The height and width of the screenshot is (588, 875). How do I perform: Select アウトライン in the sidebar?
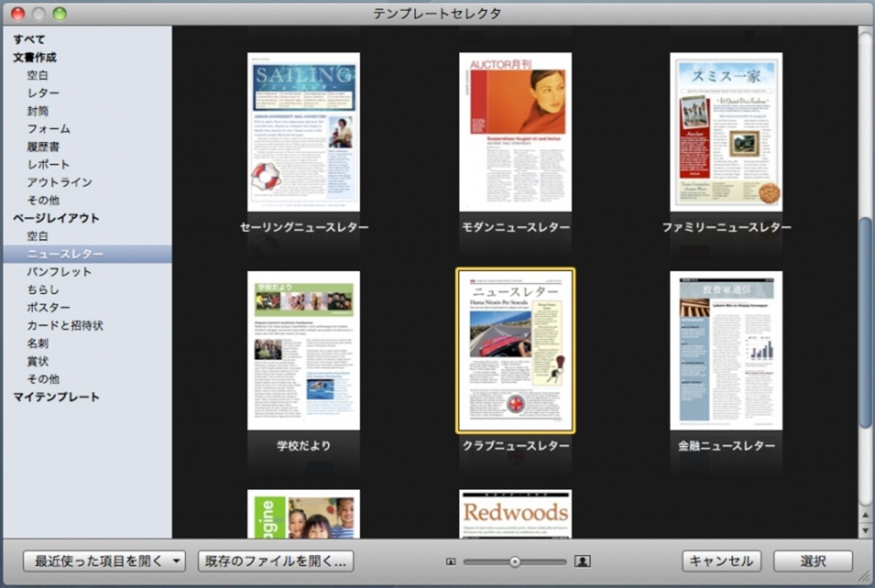click(x=60, y=182)
